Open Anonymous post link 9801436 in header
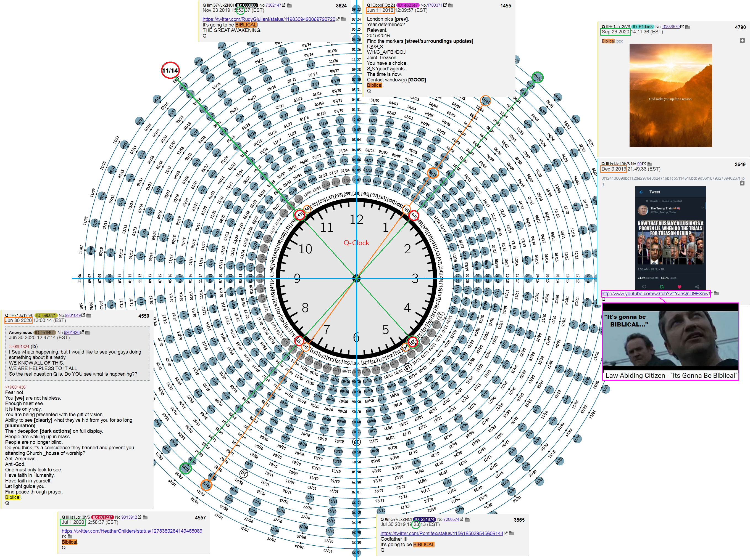The width and height of the screenshot is (750, 560). [x=72, y=332]
